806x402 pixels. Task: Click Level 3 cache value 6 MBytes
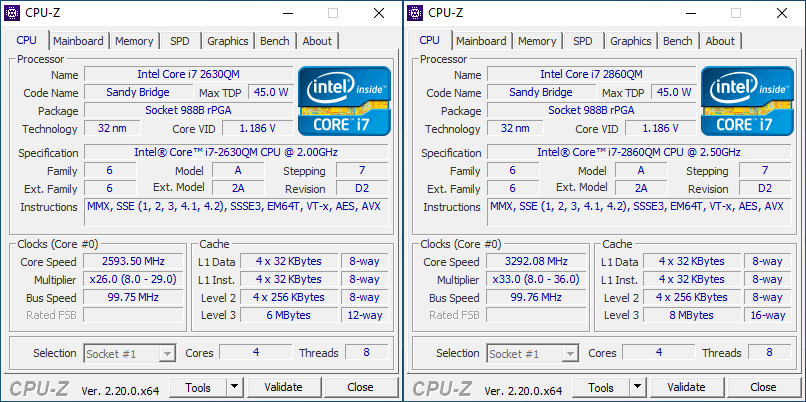pos(288,315)
